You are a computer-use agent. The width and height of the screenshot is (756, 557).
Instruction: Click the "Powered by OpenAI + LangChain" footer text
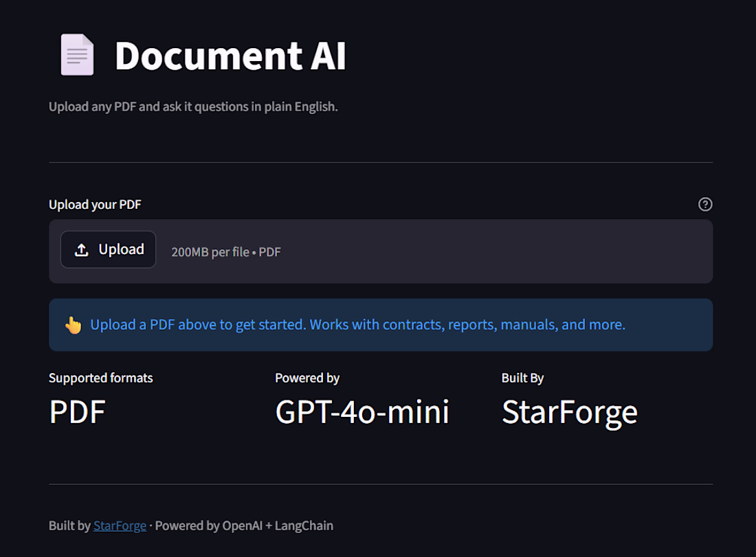coord(244,526)
